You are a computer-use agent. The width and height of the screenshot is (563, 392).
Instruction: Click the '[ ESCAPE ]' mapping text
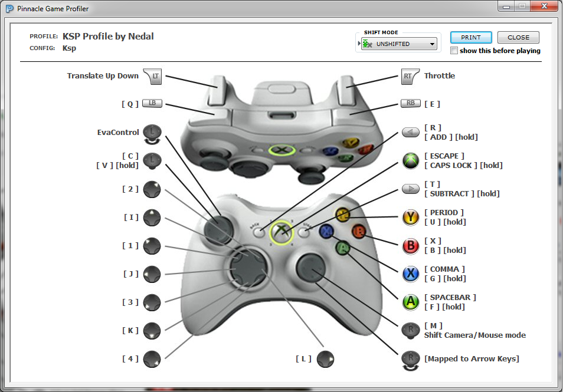(x=444, y=156)
